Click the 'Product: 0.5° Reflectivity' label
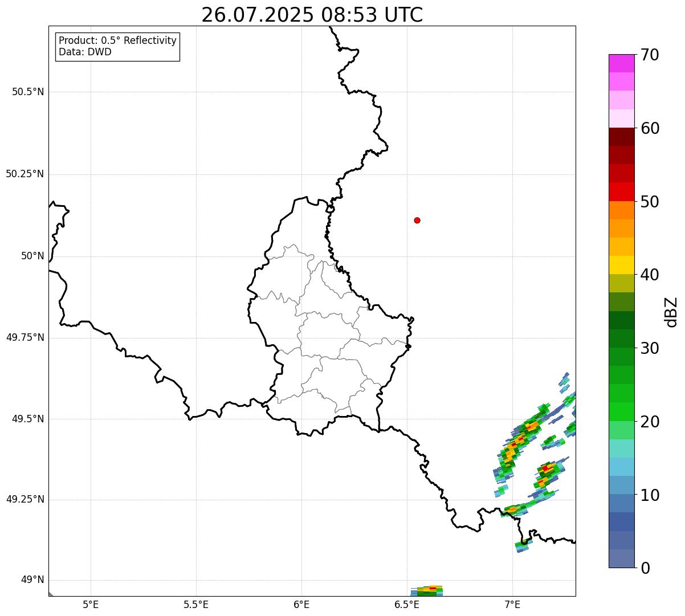The width and height of the screenshot is (685, 616). coord(118,40)
